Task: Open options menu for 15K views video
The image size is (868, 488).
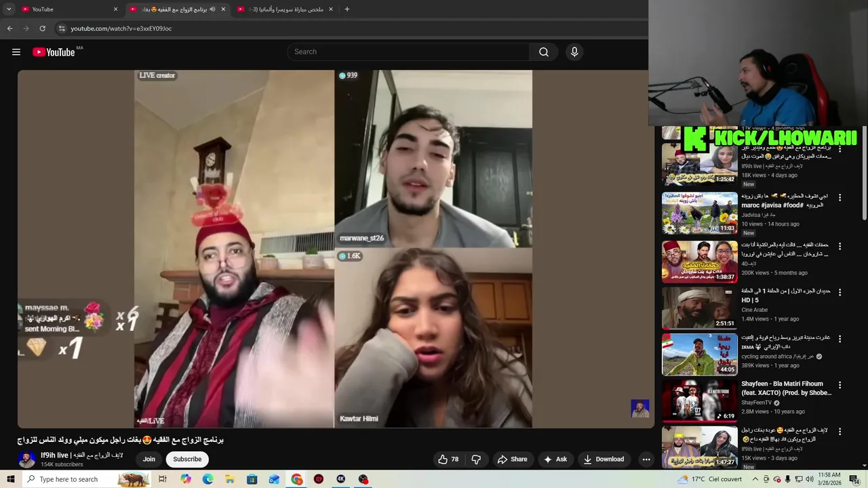Action: [840, 431]
